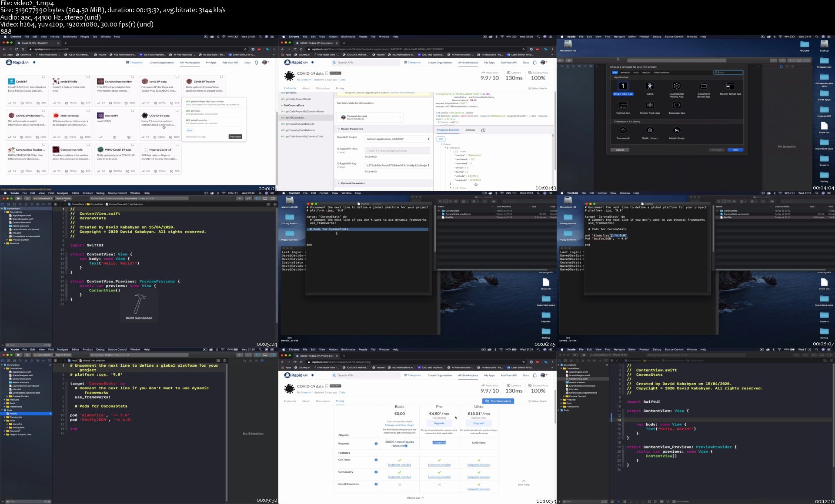
Task: Open Subscribed dropdown in the 00:10:54 frame
Action: click(x=538, y=401)
